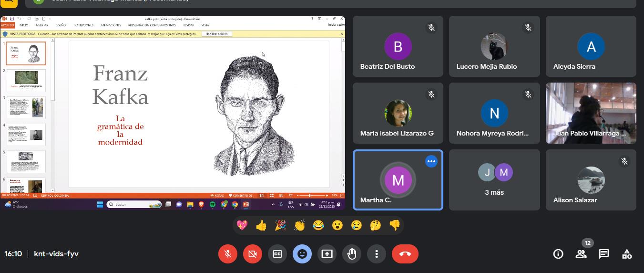The width and height of the screenshot is (644, 273).
Task: Open the options dots on Martha C. tile
Action: point(431,161)
